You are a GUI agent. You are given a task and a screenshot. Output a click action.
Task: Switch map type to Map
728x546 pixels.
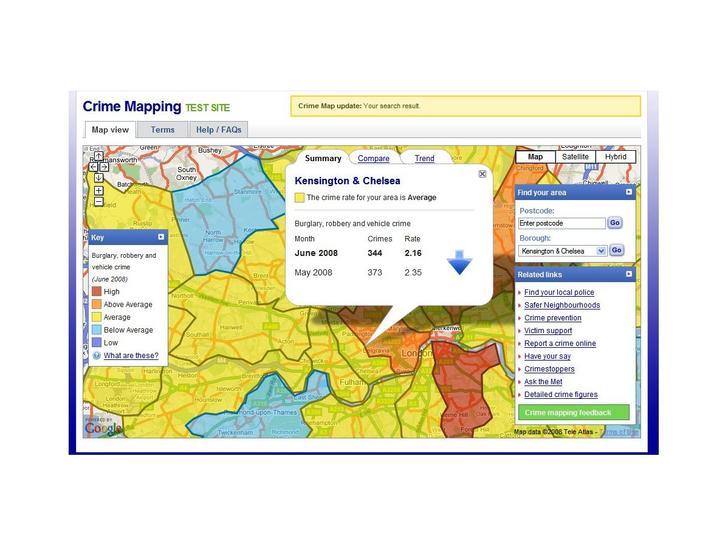(x=535, y=157)
